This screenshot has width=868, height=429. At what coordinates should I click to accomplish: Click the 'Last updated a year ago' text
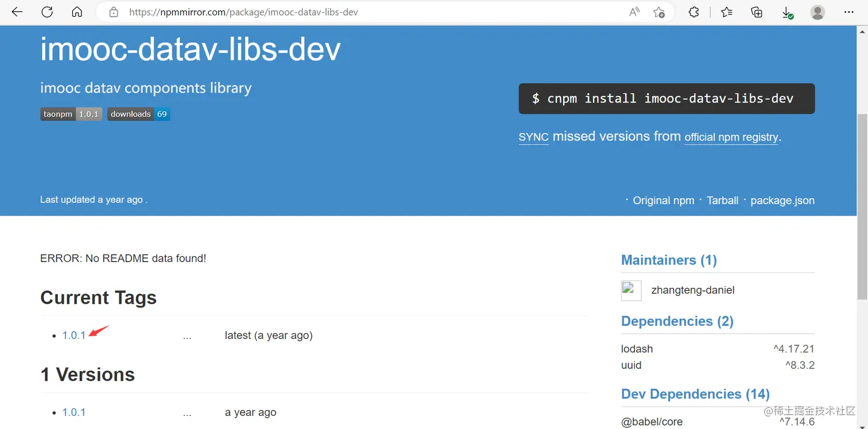94,200
